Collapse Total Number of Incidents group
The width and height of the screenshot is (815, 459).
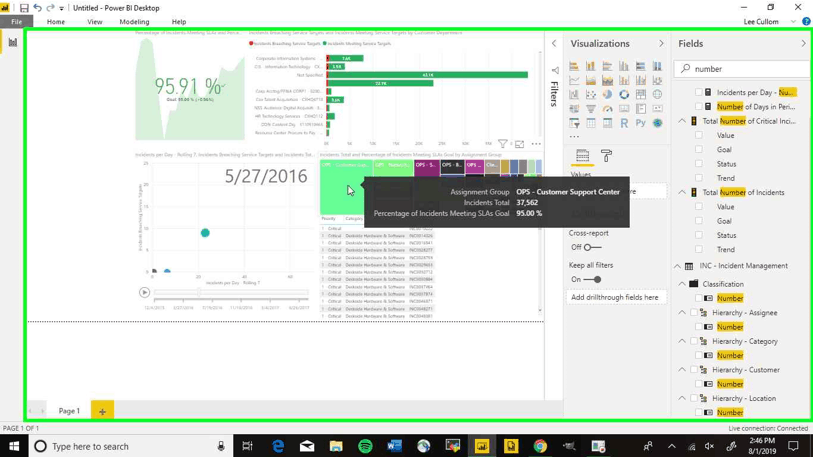[682, 192]
